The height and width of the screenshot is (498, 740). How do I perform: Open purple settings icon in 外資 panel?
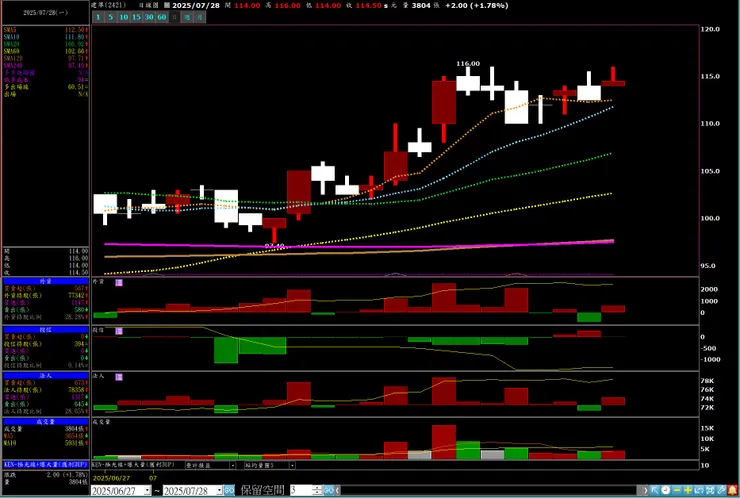tap(119, 282)
